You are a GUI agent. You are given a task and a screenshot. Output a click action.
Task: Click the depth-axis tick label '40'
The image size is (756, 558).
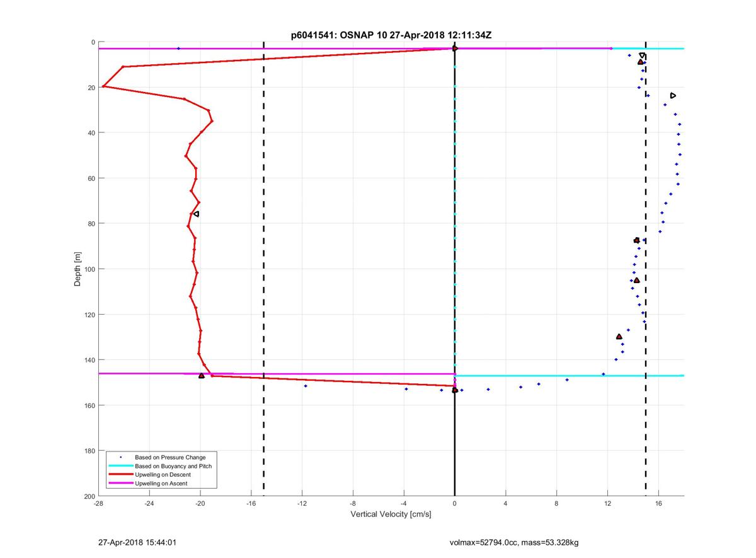click(91, 133)
